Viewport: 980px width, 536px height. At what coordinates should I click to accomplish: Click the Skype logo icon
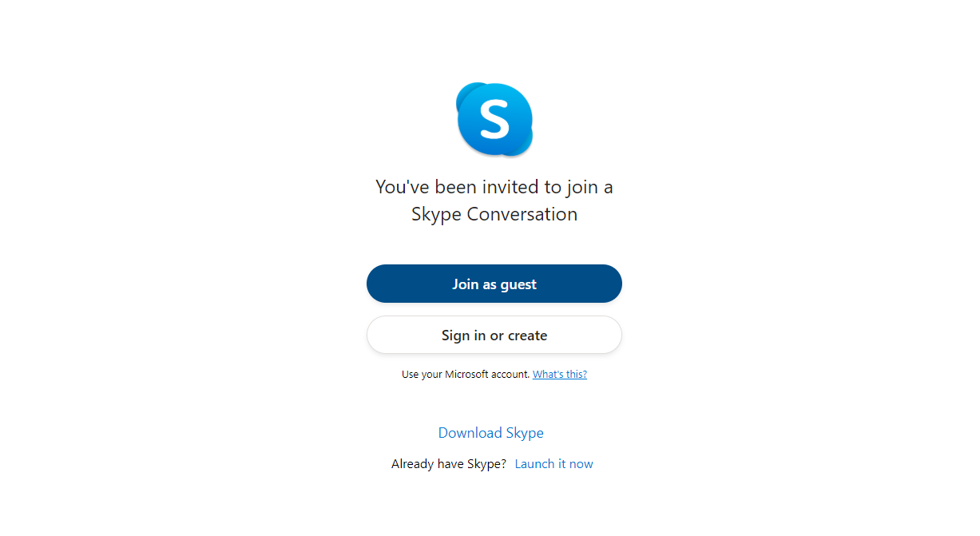494,119
